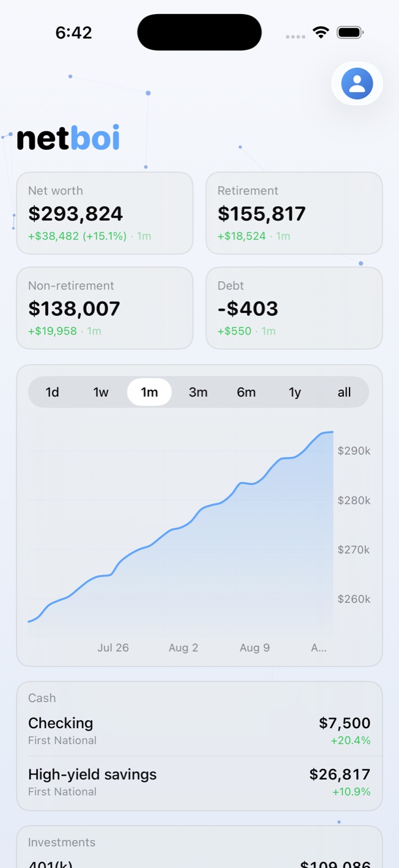Open the Net worth card
Screen dimensions: 399x868
[104, 213]
